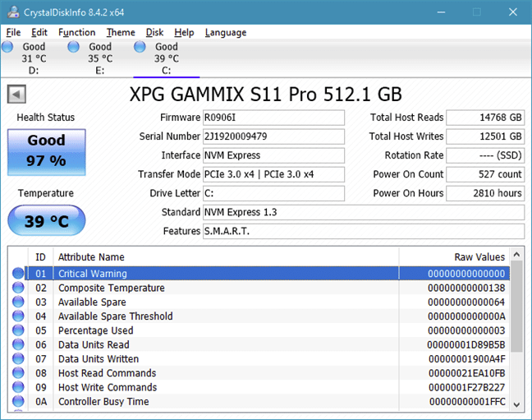Open the Theme menu
Image resolution: width=532 pixels, height=420 pixels.
tap(121, 32)
